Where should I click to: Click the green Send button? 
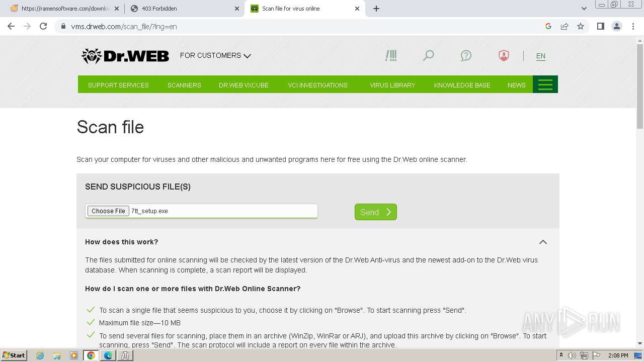click(376, 212)
